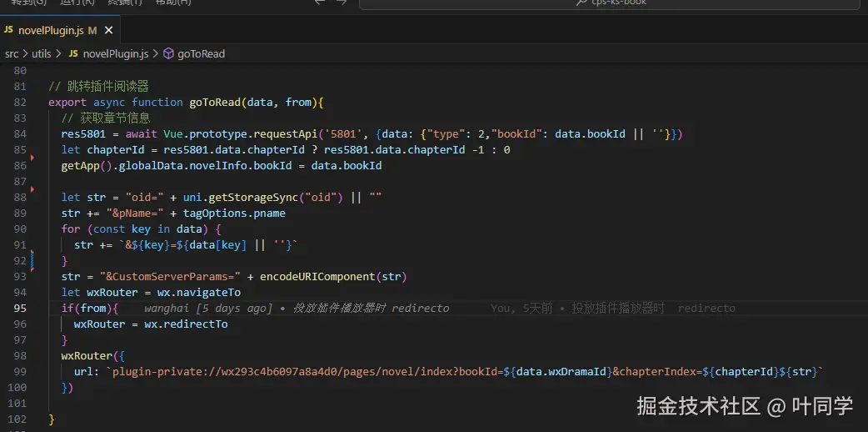Click the function name 'goToRead' on line 82
Viewport: 868px width, 432px height.
tap(216, 102)
